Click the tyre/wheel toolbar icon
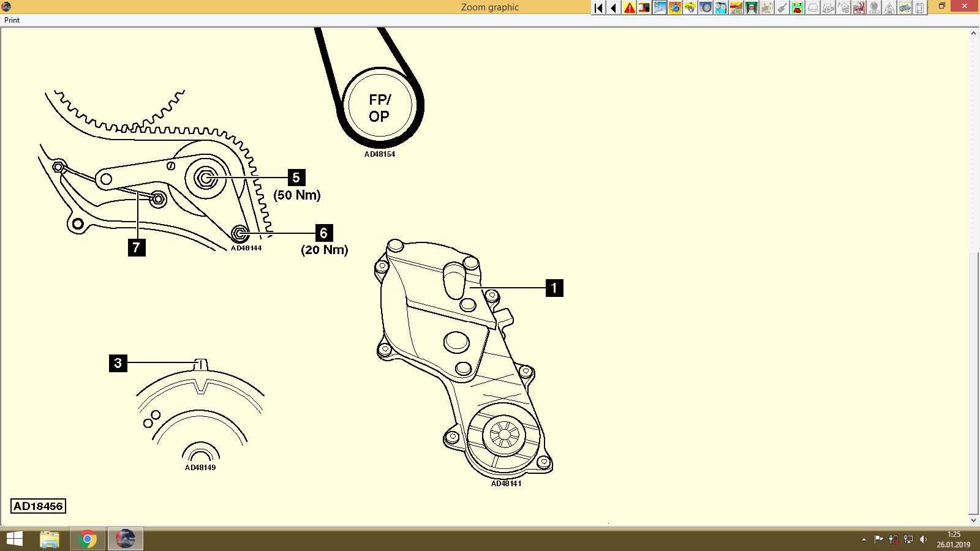Screen dimensions: 980x551 pyautogui.click(x=704, y=8)
